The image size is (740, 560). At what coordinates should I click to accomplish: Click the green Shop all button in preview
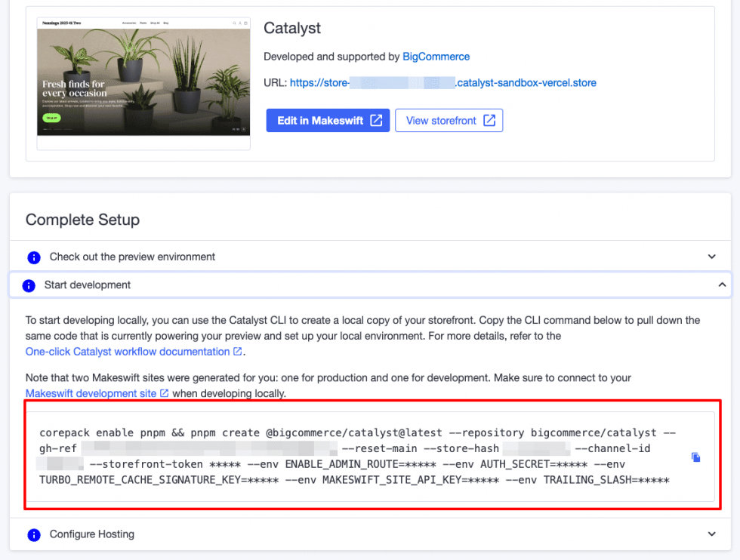(x=51, y=118)
